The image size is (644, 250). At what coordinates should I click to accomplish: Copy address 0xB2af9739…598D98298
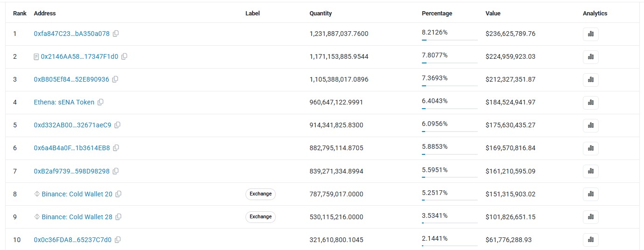click(116, 171)
